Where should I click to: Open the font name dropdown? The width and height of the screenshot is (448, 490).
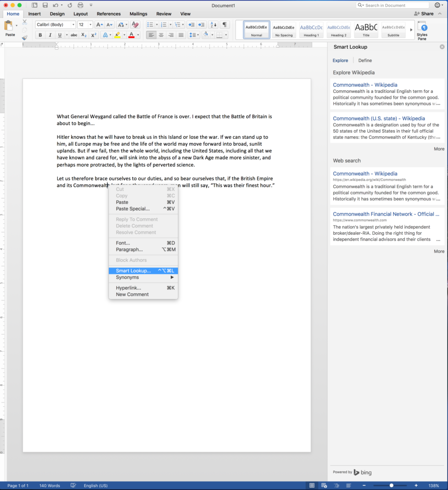click(x=73, y=25)
